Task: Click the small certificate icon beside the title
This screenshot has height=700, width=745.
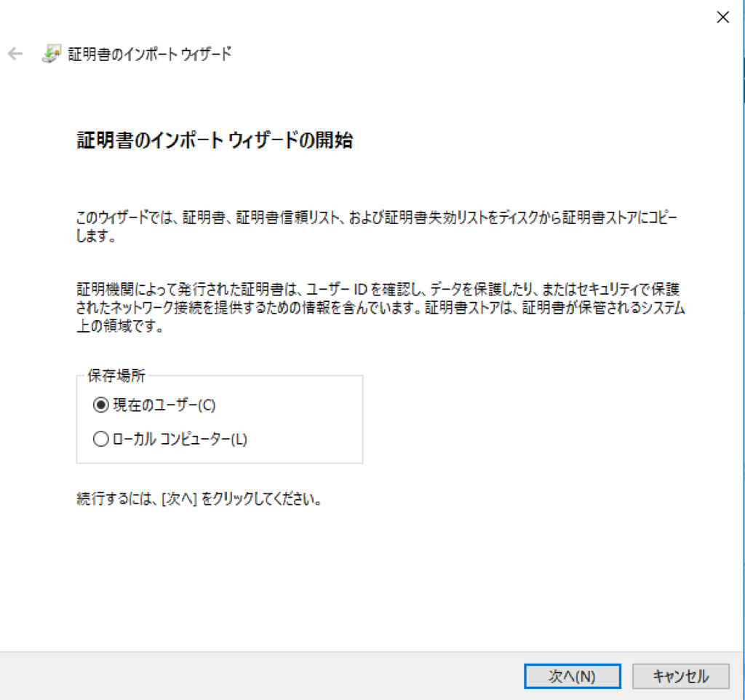Action: coord(48,53)
